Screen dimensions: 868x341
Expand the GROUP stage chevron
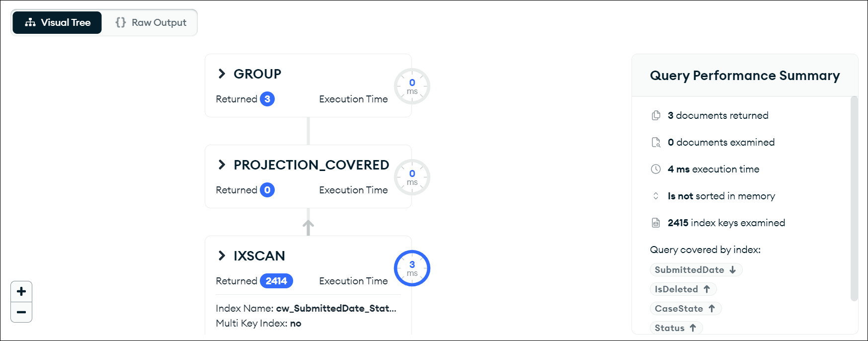(222, 74)
